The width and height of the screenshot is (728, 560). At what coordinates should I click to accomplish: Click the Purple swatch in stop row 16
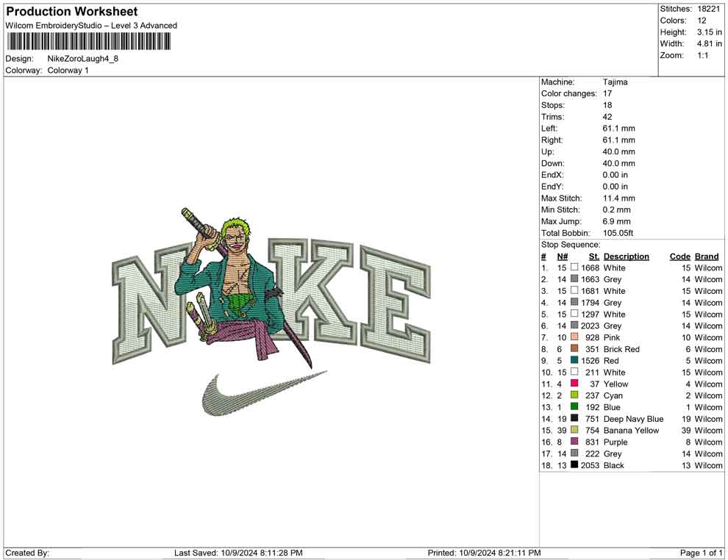(574, 441)
